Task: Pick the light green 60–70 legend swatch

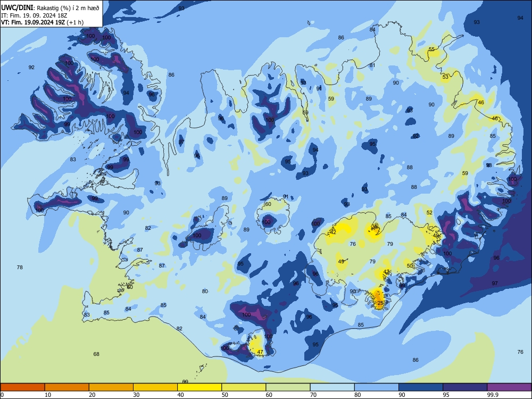Action: [288, 387]
